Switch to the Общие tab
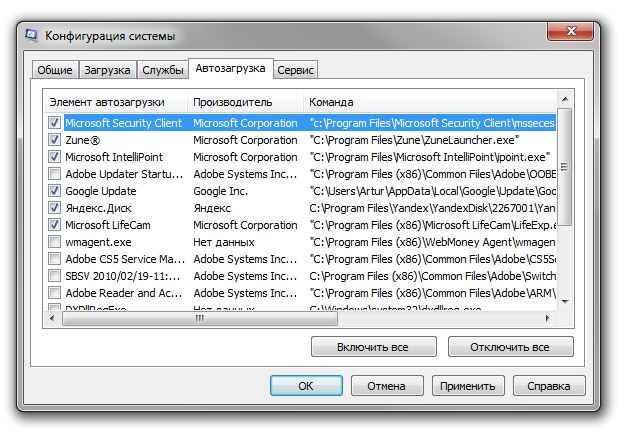The image size is (630, 441). click(55, 70)
